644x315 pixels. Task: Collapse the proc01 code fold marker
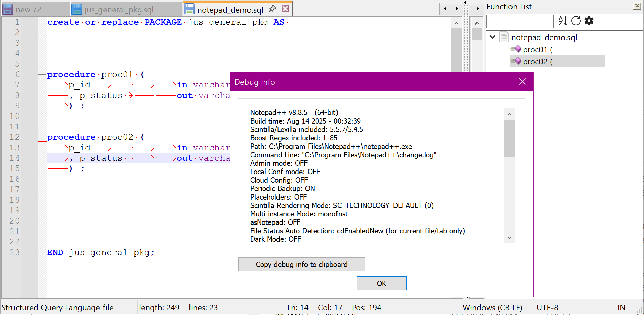(42, 74)
